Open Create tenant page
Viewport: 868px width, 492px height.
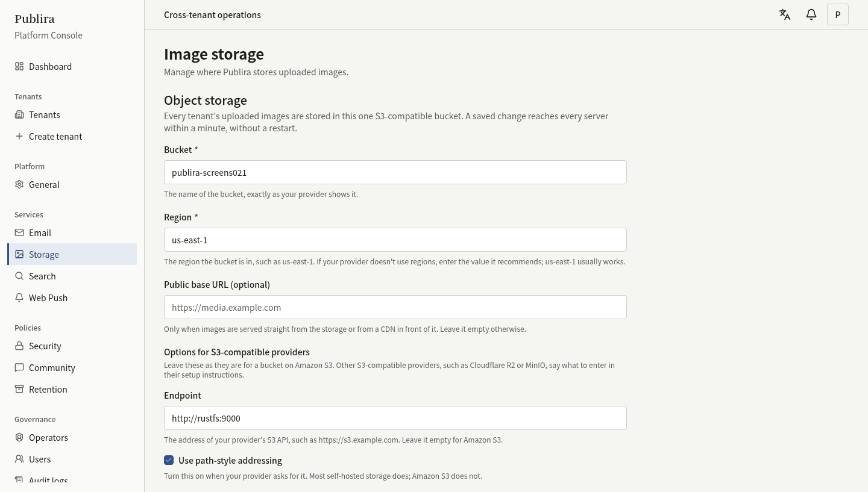pos(72,136)
